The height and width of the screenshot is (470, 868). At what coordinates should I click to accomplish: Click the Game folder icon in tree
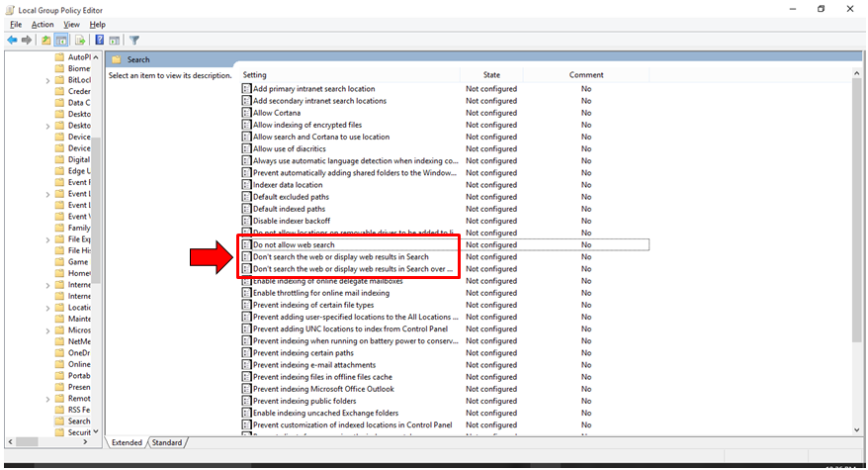click(x=59, y=261)
